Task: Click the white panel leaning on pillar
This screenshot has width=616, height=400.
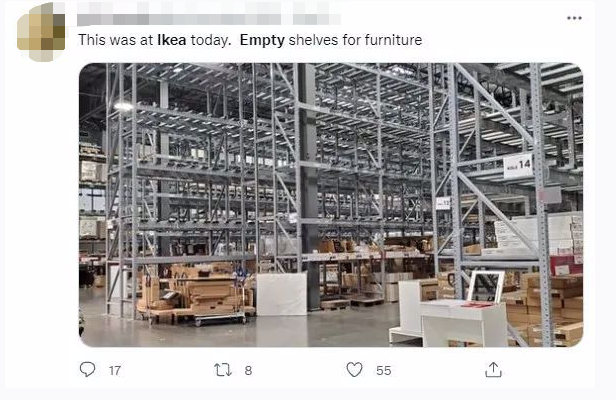Action: 281,294
